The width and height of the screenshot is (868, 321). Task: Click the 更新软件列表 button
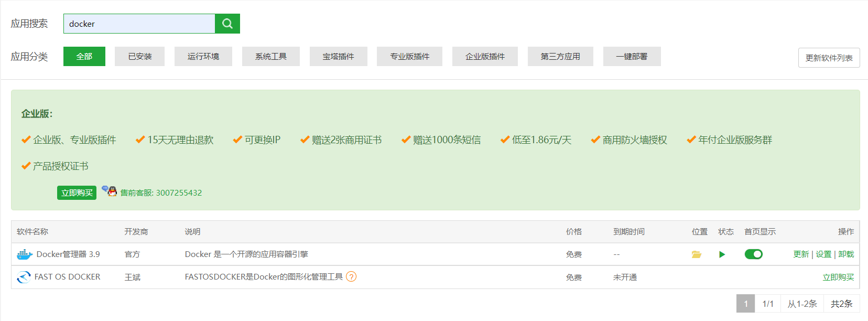point(829,58)
